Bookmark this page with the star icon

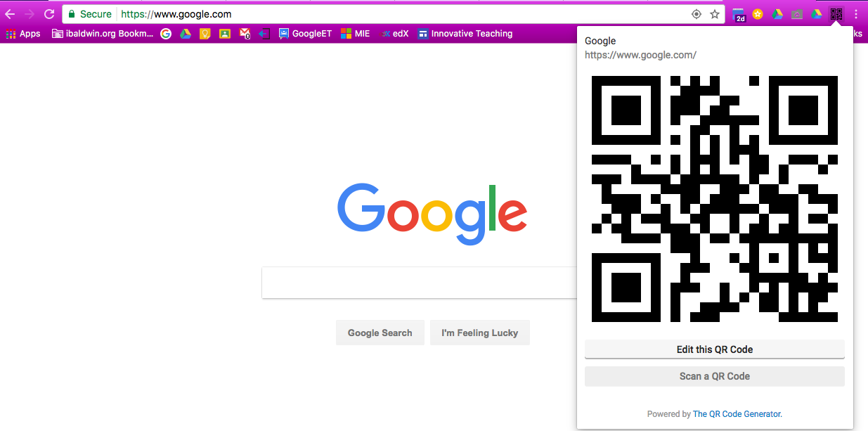(715, 14)
